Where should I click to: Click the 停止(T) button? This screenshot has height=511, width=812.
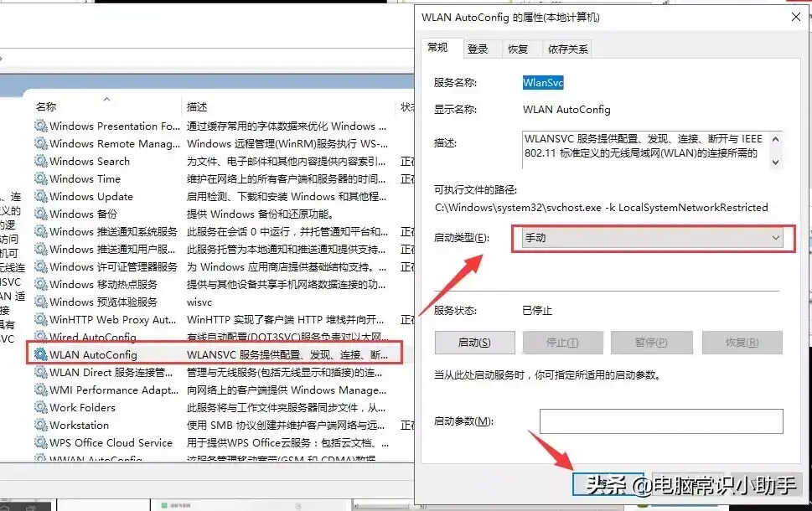[x=563, y=343]
